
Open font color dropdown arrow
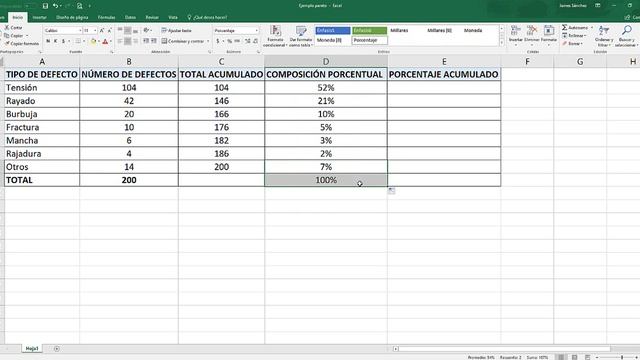[111, 41]
